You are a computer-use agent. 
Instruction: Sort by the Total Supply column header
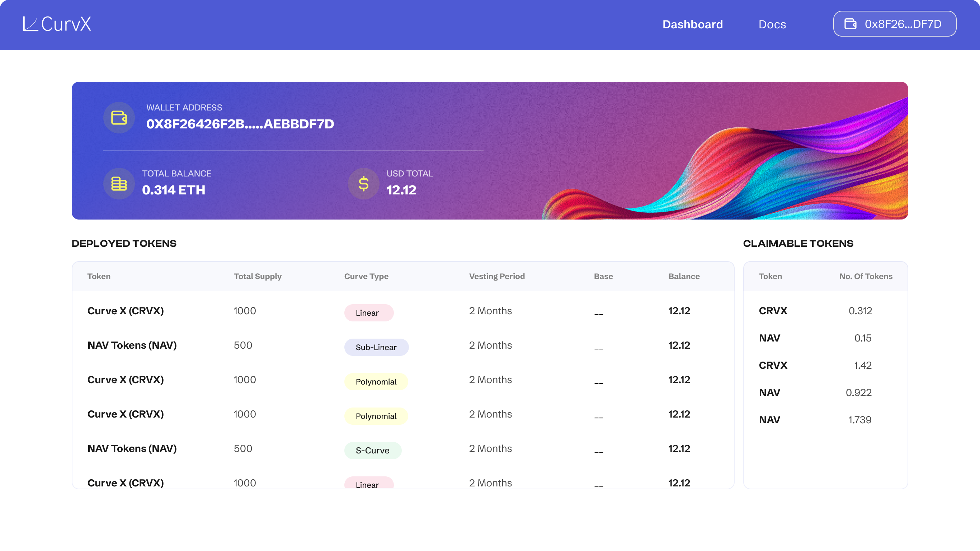(x=258, y=276)
